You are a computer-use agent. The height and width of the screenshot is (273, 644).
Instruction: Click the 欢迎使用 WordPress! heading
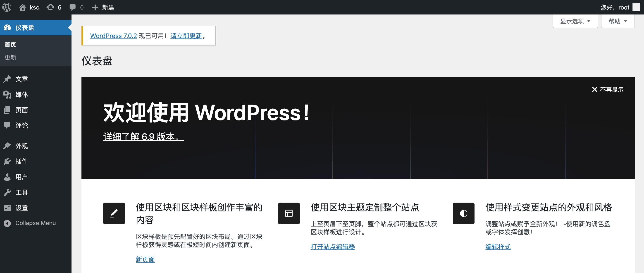pos(207,113)
